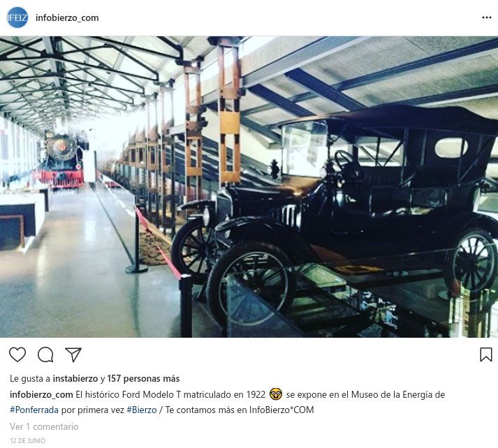Viewport: 498px width, 448px height.
Task: Click the Ford Model T car in the photo
Action: (x=333, y=216)
